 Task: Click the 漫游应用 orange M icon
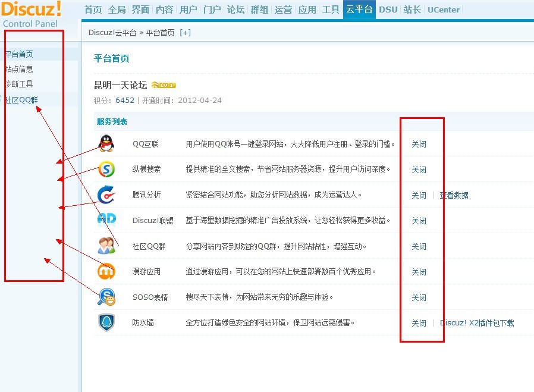pos(106,271)
